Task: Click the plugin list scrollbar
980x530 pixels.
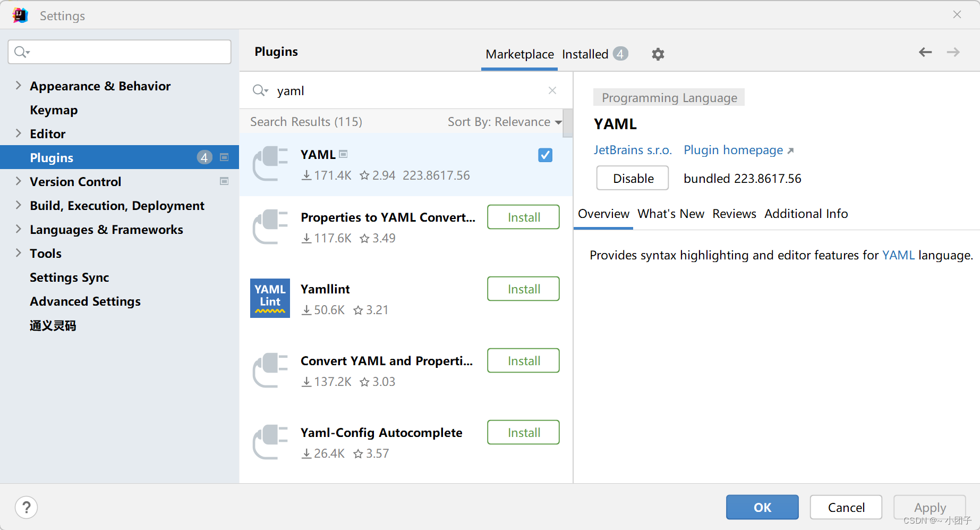Action: [567, 123]
